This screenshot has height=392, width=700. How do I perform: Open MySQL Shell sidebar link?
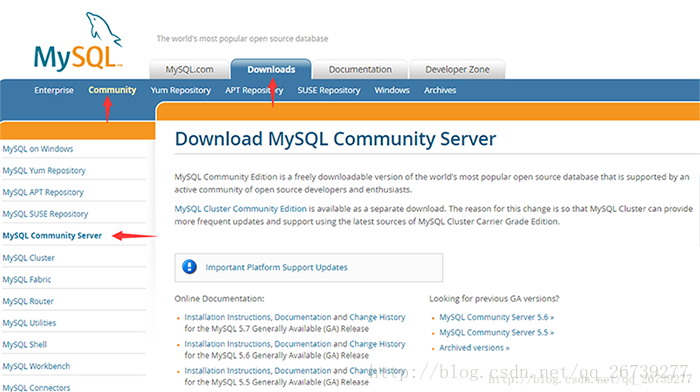25,345
